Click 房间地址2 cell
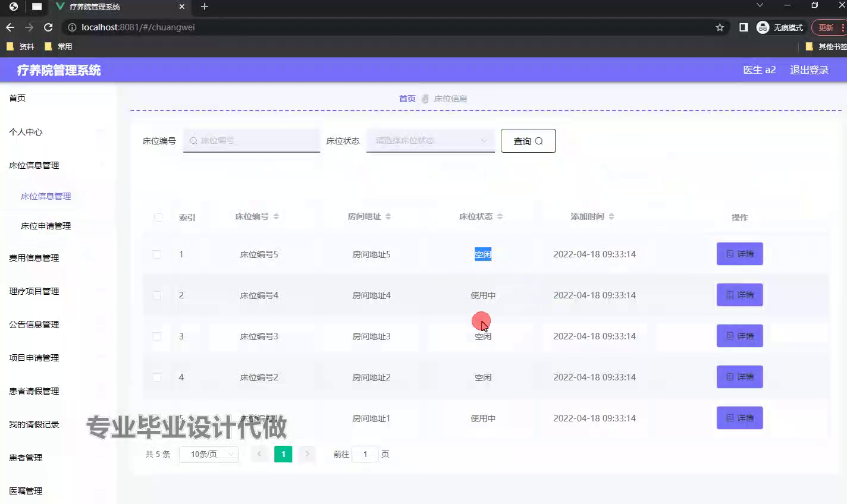Viewport: 847px width, 504px height. (x=371, y=377)
